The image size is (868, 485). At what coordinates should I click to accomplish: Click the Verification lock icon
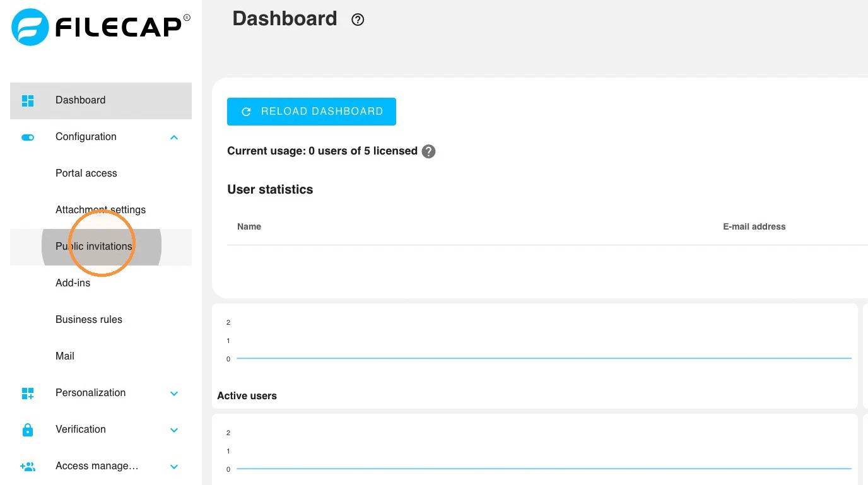[x=28, y=429]
